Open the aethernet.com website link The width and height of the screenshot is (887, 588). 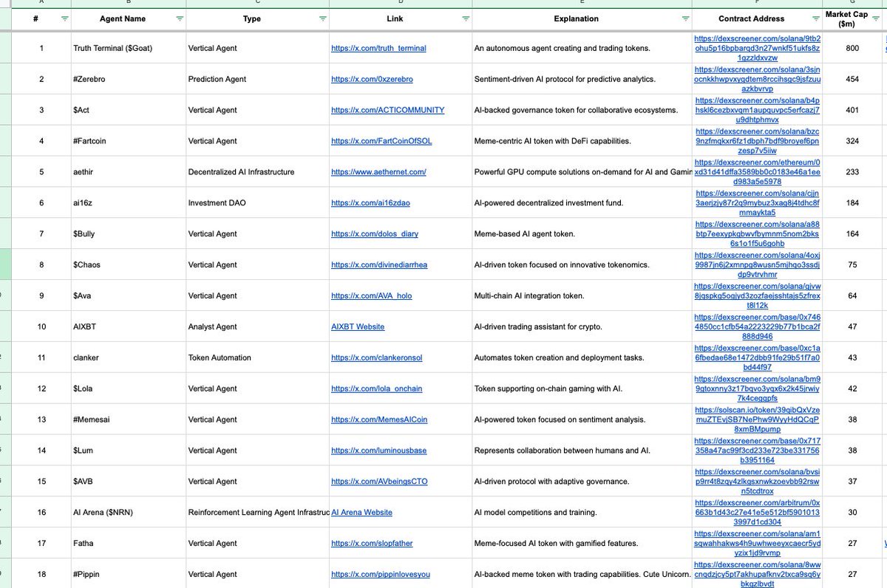point(378,172)
